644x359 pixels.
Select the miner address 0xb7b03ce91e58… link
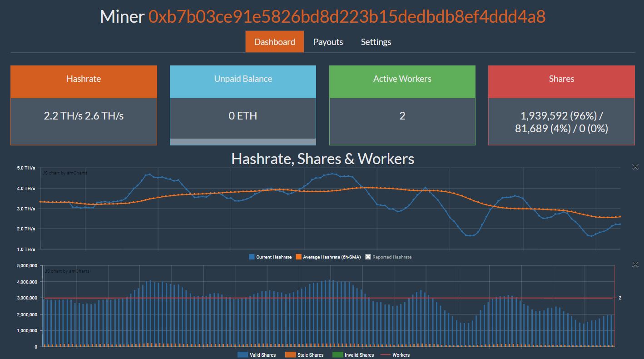point(347,16)
